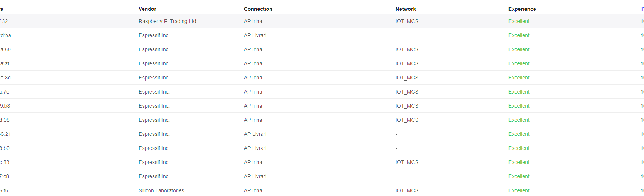This screenshot has width=644, height=196.
Task: Select the Raspberry Pi Trading Ltd vendor
Action: pyautogui.click(x=167, y=21)
